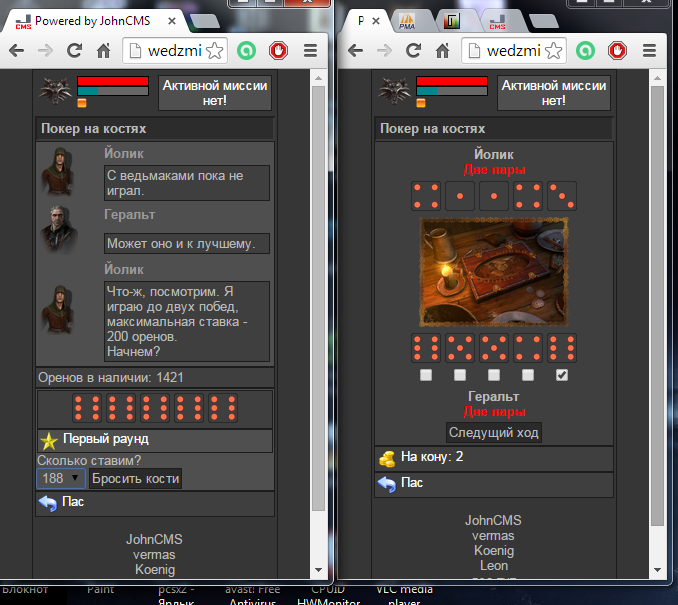The image size is (678, 605).
Task: Go forward in right browser window
Action: pos(384,51)
